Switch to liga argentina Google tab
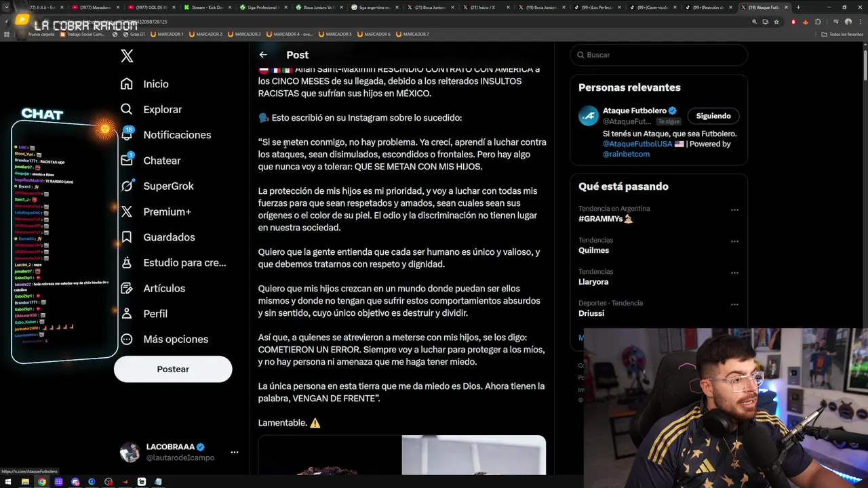This screenshot has height=488, width=868. coord(375,7)
